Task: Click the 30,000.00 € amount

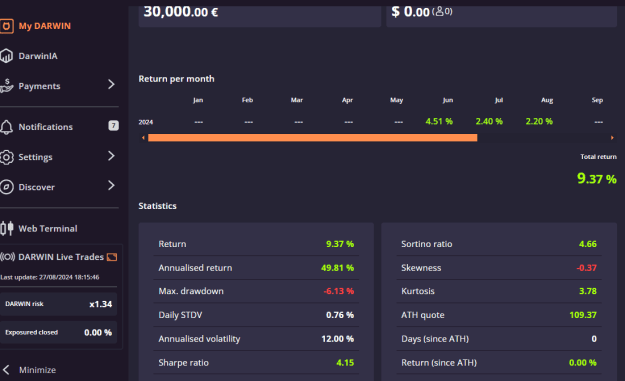Action: (x=181, y=12)
